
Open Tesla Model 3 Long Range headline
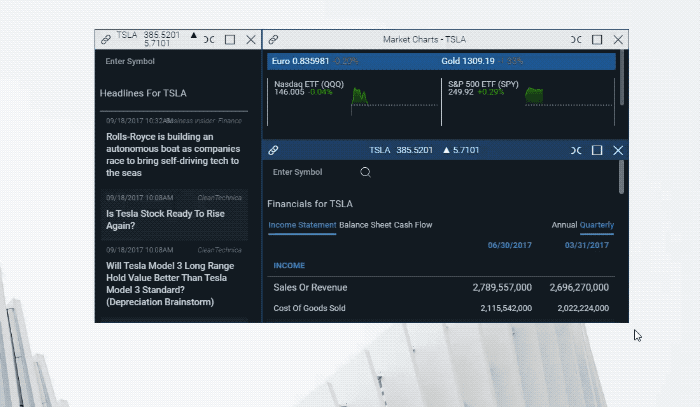[x=170, y=284]
